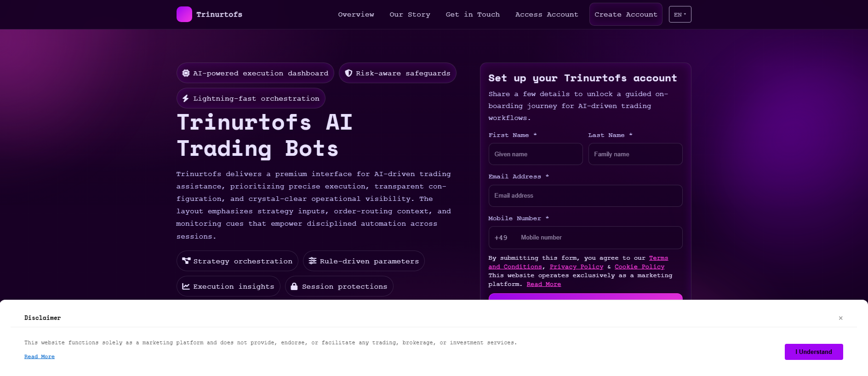The image size is (868, 376).
Task: Click the Rule-driven parameters label
Action: [369, 261]
